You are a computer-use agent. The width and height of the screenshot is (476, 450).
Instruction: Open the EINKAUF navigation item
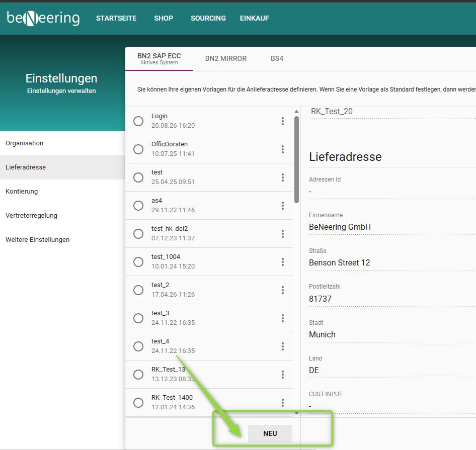click(255, 18)
